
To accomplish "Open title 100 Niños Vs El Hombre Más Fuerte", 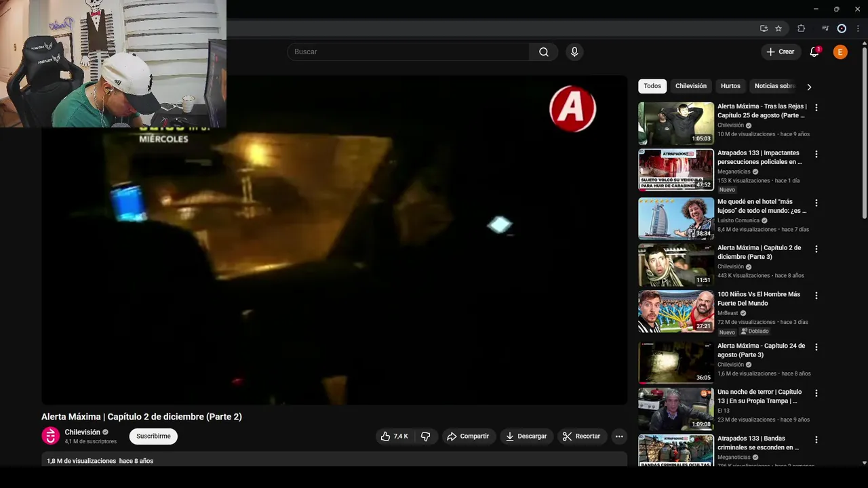I will 759,299.
